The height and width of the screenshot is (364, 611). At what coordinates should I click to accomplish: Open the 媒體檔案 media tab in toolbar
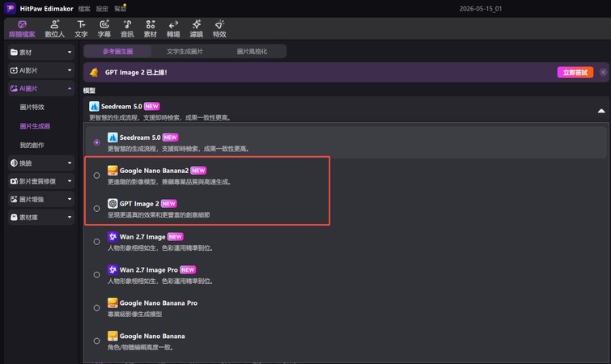pyautogui.click(x=22, y=29)
